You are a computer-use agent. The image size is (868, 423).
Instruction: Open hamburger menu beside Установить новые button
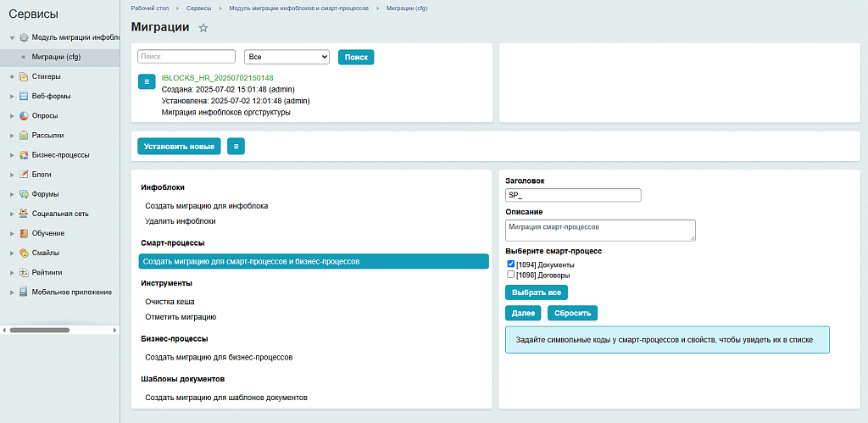pos(236,147)
